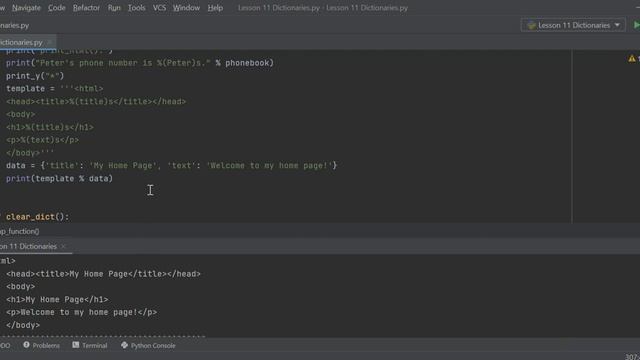Click the <h1>My Home Page</h1> output line
Image resolution: width=640 pixels, height=360 pixels.
click(57, 300)
